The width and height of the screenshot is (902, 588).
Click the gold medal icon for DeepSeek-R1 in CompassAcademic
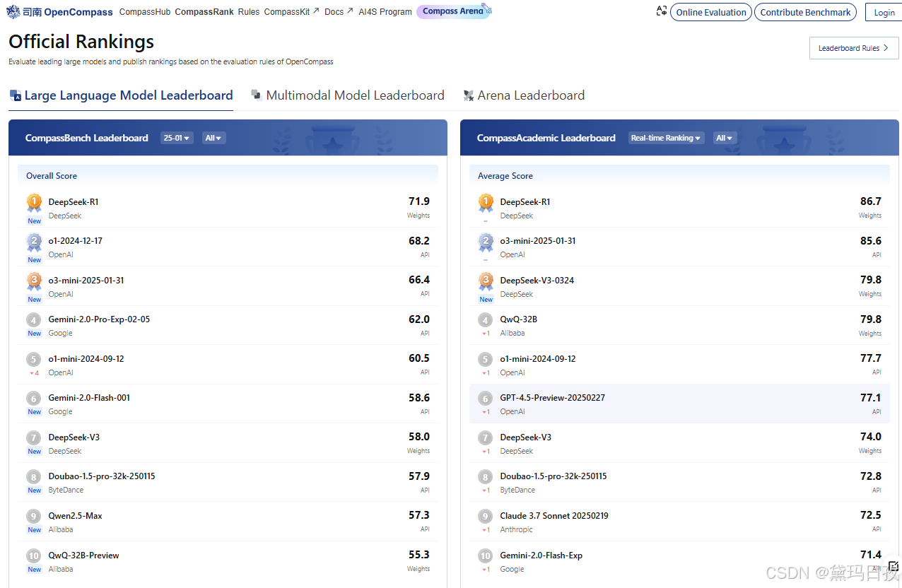coord(486,203)
